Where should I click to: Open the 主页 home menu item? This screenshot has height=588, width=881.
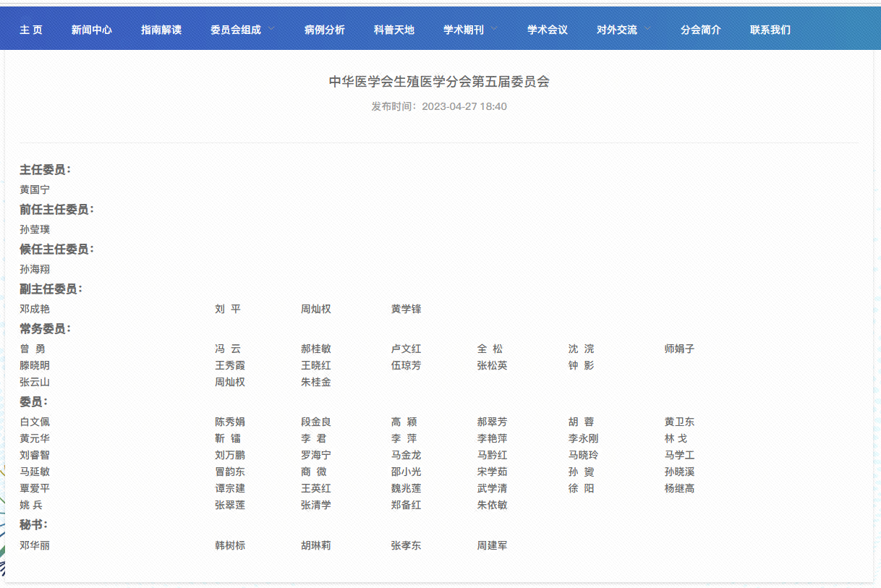(31, 30)
